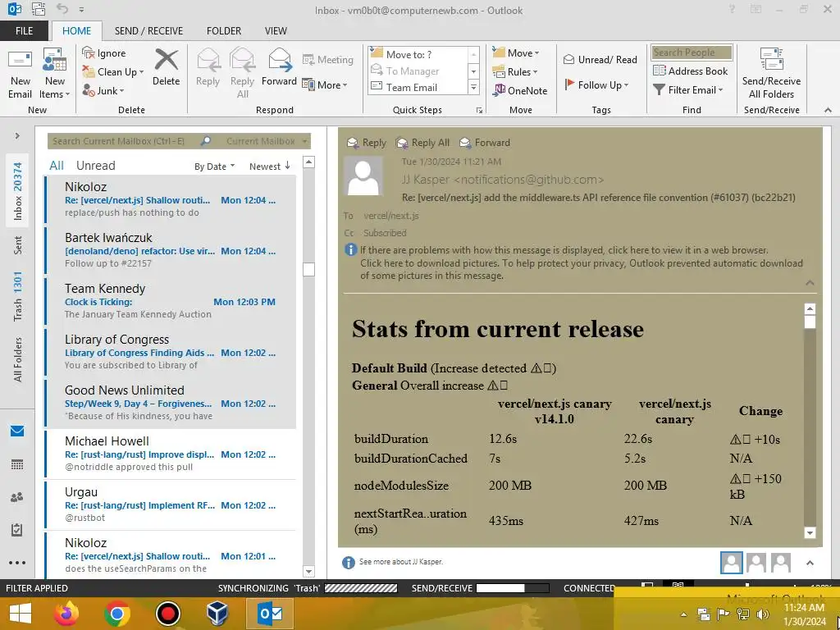Switch to Mail view icon
This screenshot has width=840, height=630.
pyautogui.click(x=17, y=431)
